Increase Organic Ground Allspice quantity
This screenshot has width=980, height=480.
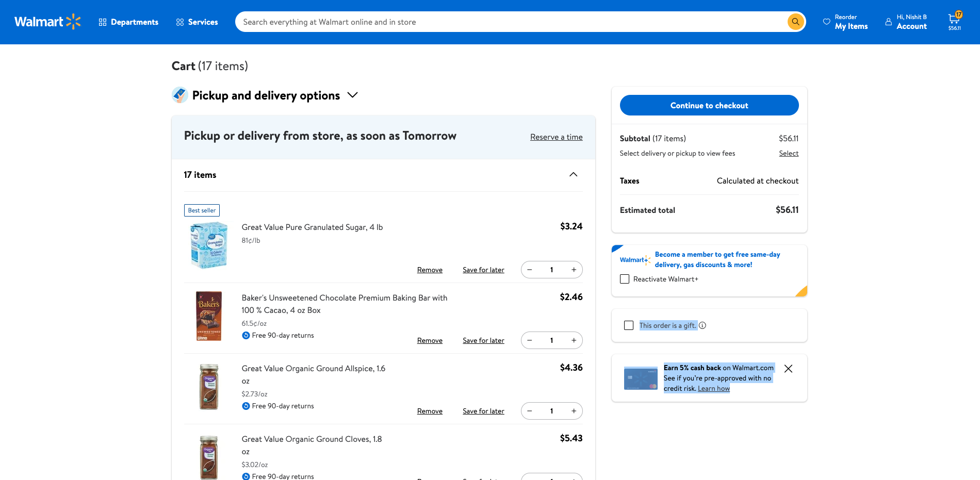574,411
